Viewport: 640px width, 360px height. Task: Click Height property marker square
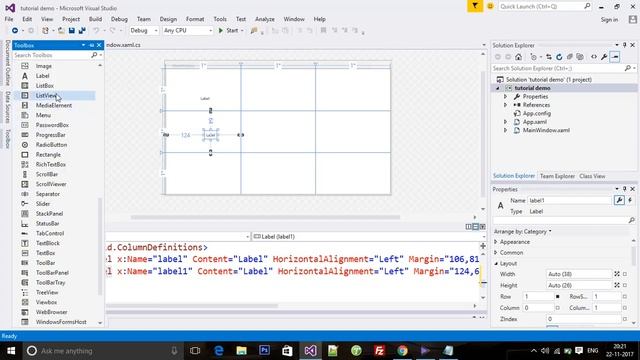click(625, 285)
